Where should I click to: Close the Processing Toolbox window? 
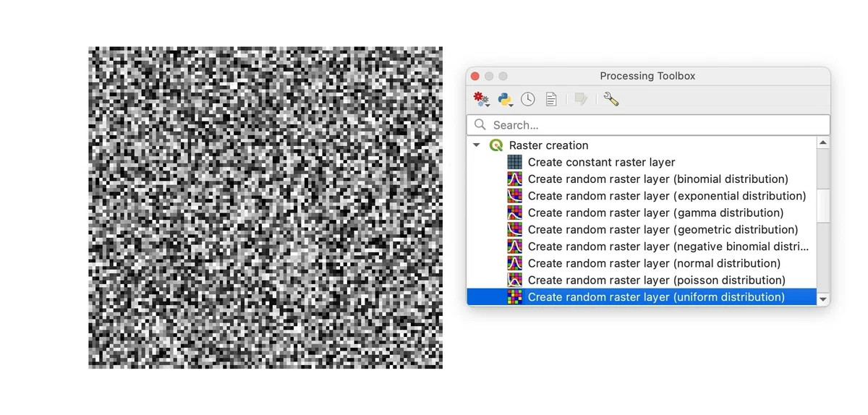pos(475,76)
